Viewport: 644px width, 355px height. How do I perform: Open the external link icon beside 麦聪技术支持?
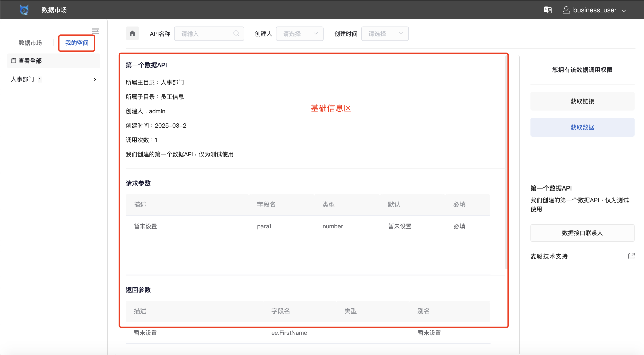click(x=631, y=256)
